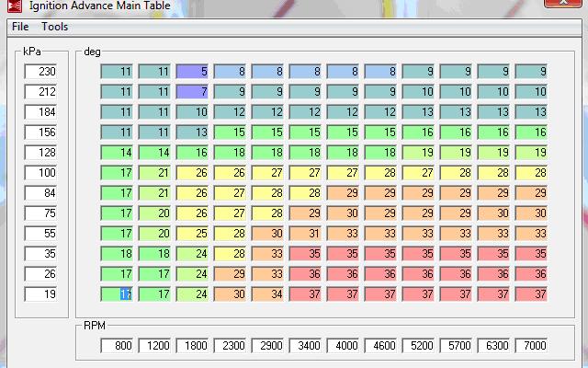Select the purple cell with value 5
This screenshot has width=588, height=368.
pos(192,72)
